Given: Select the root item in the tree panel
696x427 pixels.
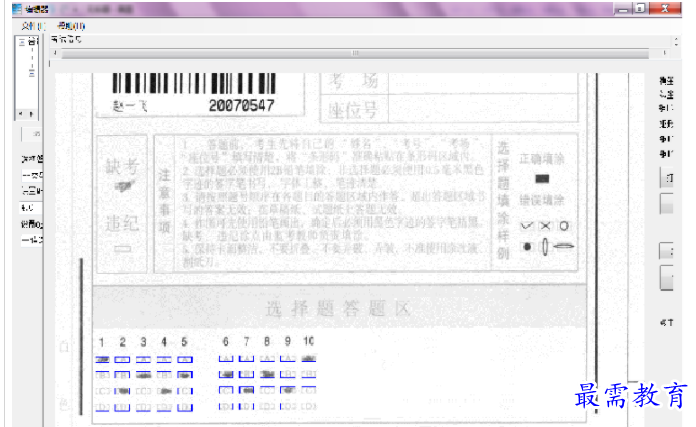Looking at the screenshot, I should (33, 42).
